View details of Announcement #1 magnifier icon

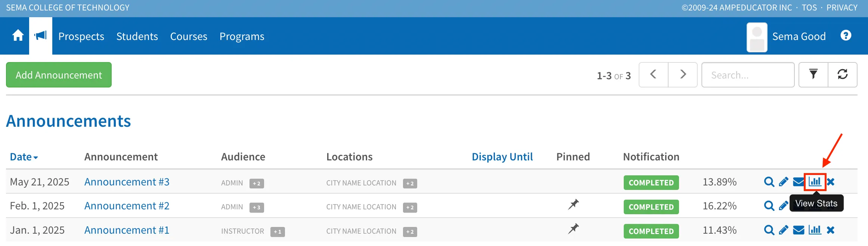[769, 230]
